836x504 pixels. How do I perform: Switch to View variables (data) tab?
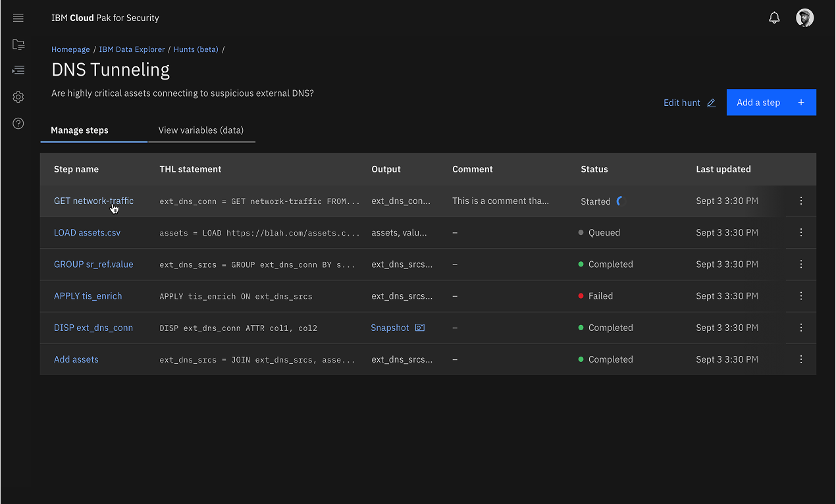pyautogui.click(x=201, y=130)
